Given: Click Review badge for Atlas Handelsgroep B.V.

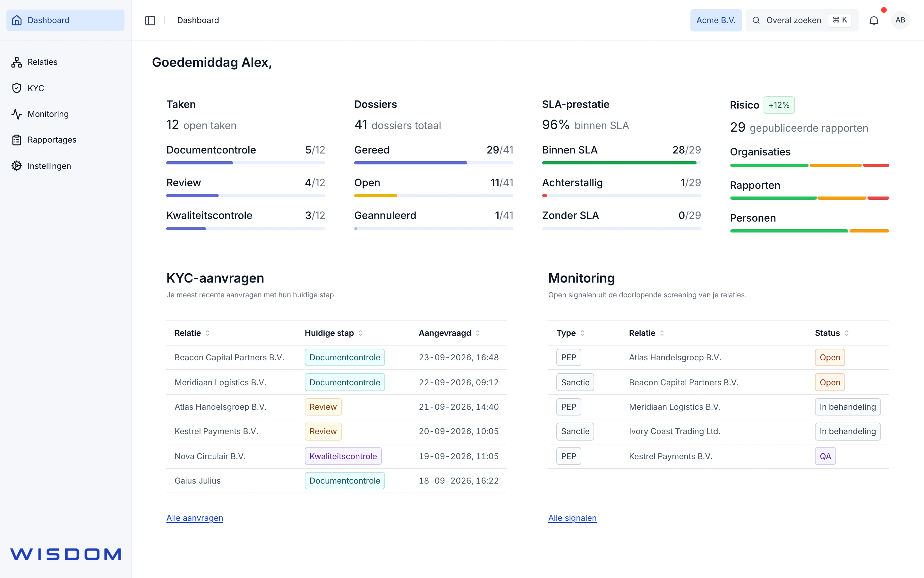Looking at the screenshot, I should click(x=323, y=407).
